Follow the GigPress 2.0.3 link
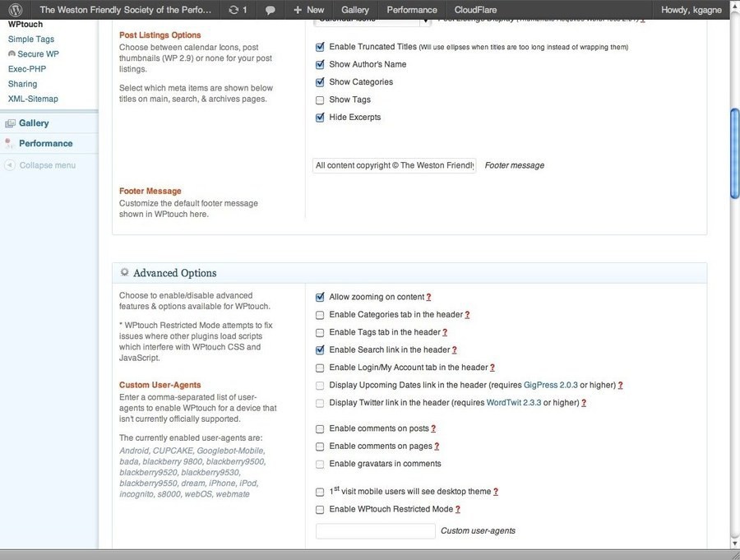Image resolution: width=740 pixels, height=560 pixels. pyautogui.click(x=555, y=385)
